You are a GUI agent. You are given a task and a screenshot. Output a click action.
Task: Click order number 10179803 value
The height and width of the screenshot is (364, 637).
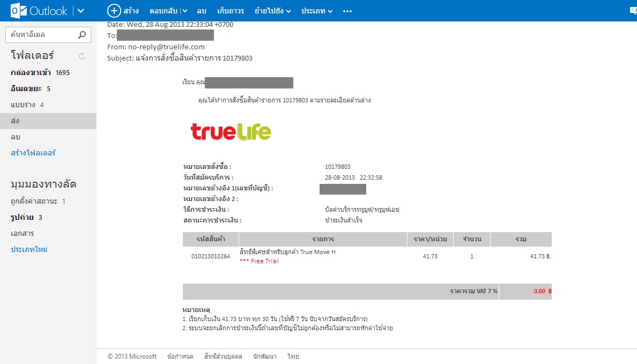point(338,167)
